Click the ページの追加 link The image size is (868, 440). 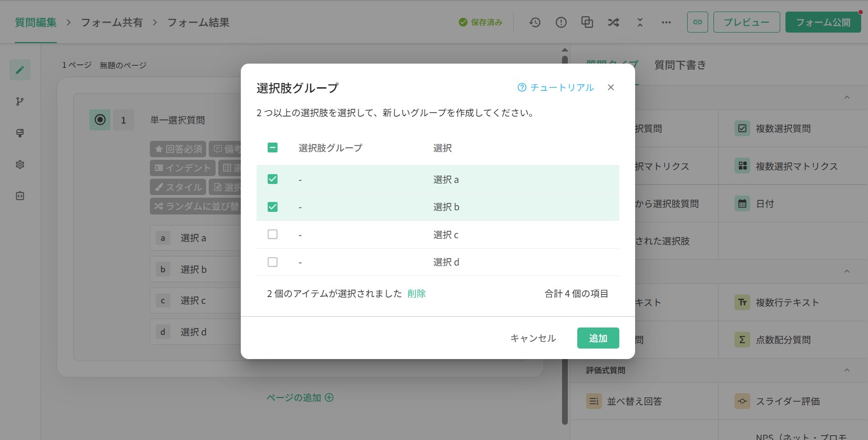tap(294, 397)
